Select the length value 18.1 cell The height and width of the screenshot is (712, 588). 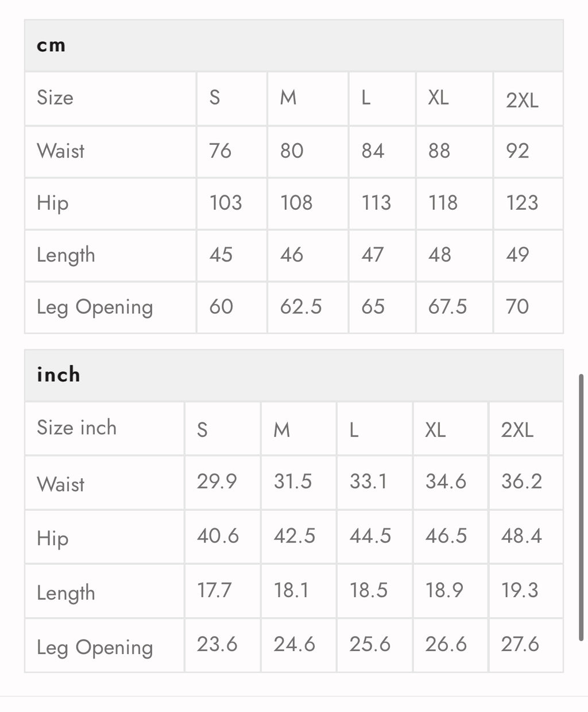291,590
